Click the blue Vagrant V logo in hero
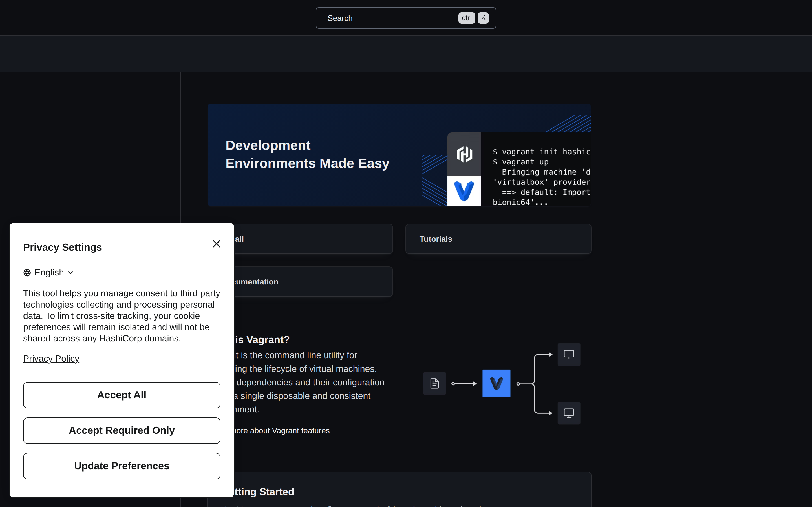This screenshot has width=812, height=507. click(x=464, y=191)
